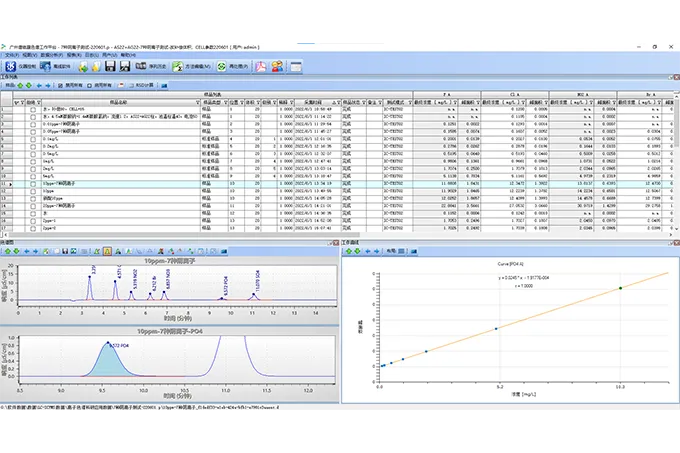Close the calibration curve panel
680x453 pixels.
(677, 243)
